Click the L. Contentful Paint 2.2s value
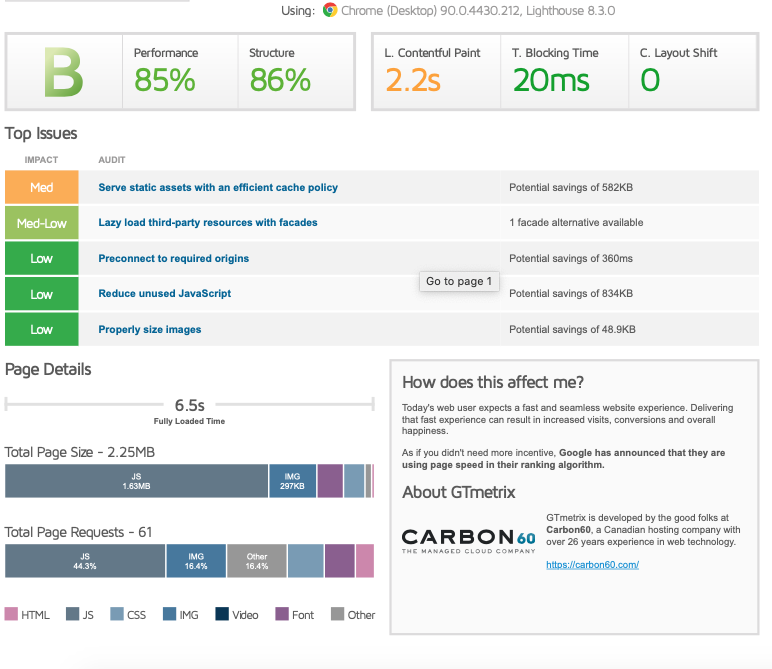The width and height of the screenshot is (772, 669). [x=413, y=80]
